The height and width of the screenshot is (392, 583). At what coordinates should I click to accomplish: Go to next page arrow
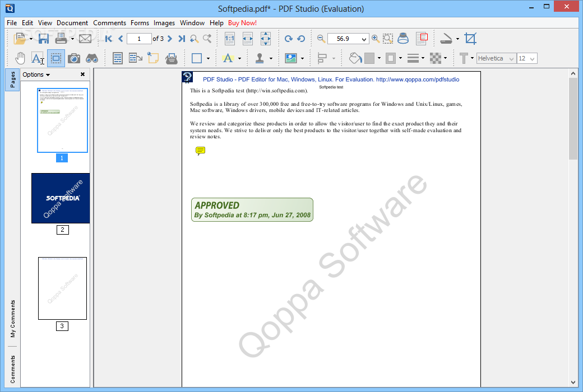tap(170, 39)
